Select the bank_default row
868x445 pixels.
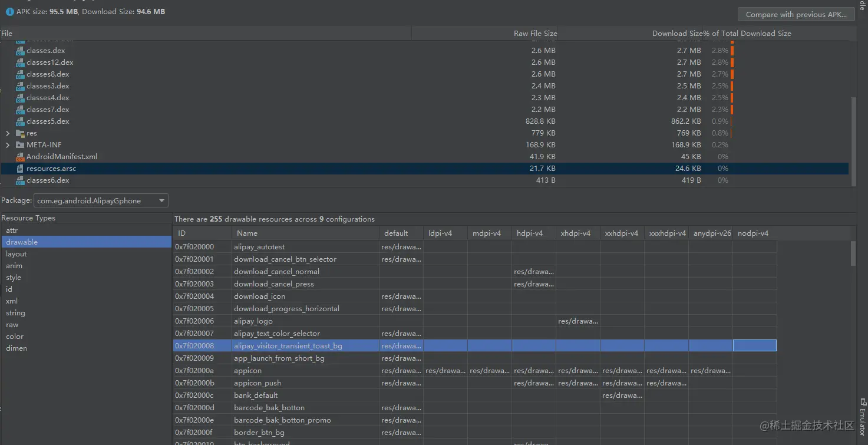(475, 395)
